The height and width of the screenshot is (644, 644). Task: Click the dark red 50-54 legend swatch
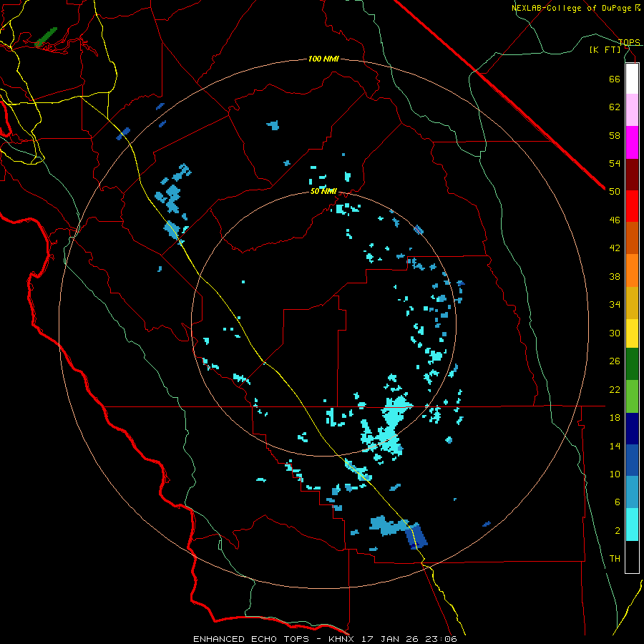click(x=632, y=175)
